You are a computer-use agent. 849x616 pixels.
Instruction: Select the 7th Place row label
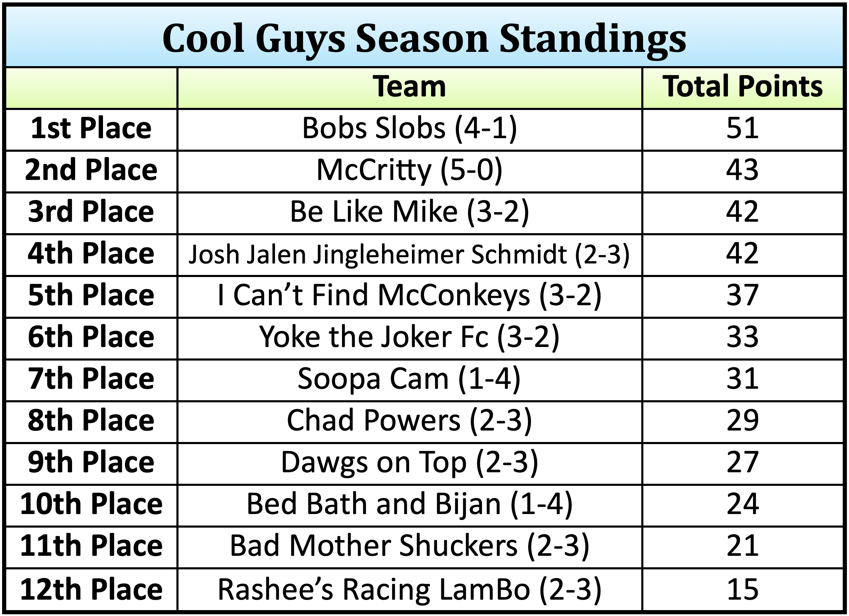coord(91,379)
